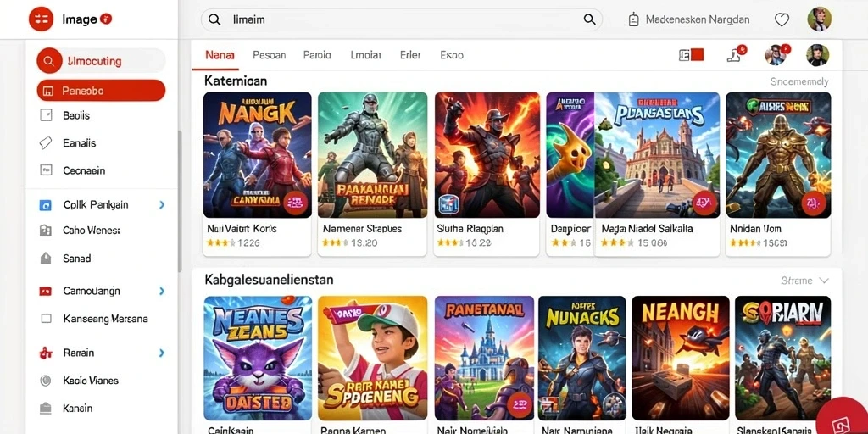
Task: Click the red search circle beside Ulmocuting
Action: click(49, 61)
